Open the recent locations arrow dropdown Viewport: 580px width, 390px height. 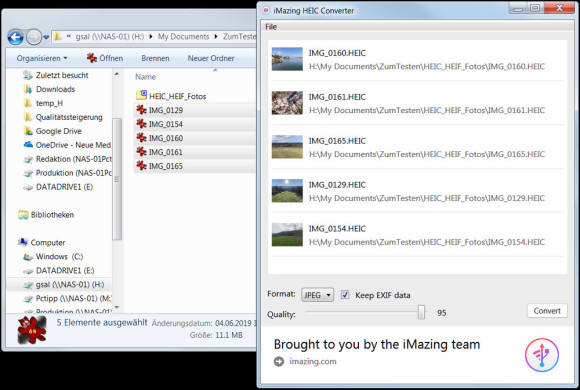46,37
